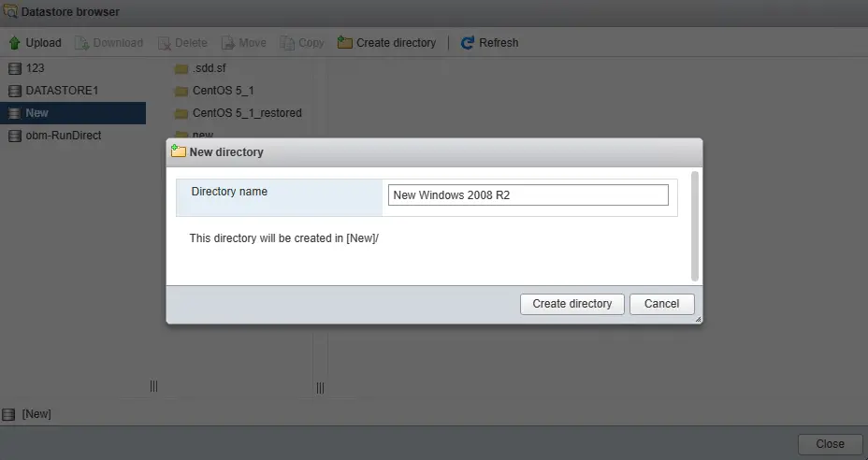Click the green Upload arrow icon

15,43
